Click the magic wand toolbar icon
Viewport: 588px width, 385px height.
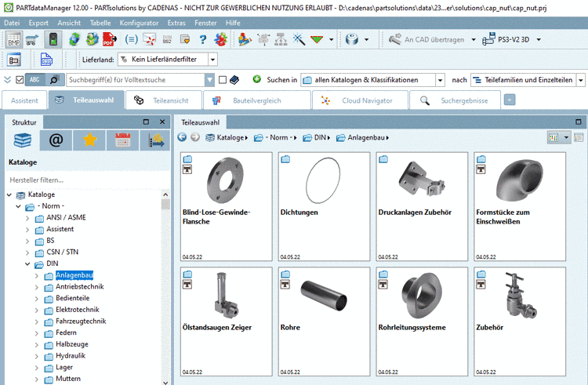pos(299,39)
